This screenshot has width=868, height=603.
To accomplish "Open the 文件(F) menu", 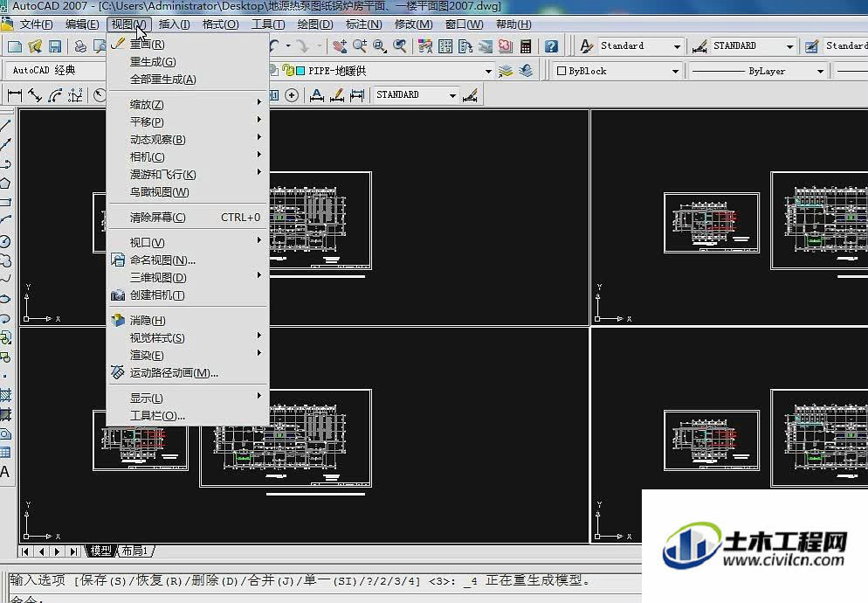I will click(x=36, y=24).
